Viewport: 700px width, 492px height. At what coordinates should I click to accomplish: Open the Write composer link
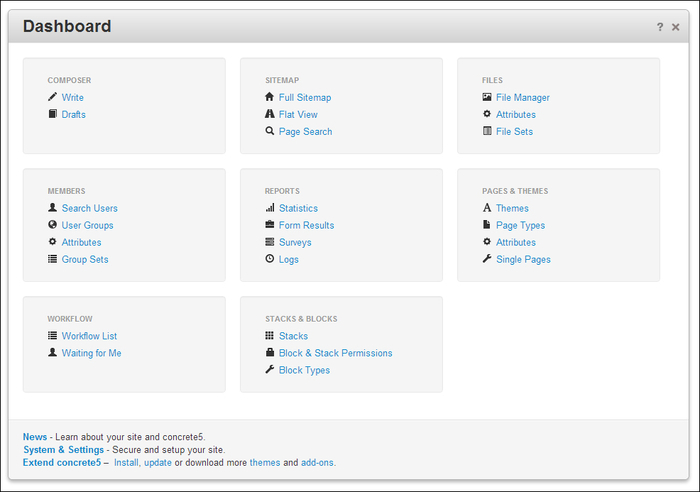(x=72, y=97)
